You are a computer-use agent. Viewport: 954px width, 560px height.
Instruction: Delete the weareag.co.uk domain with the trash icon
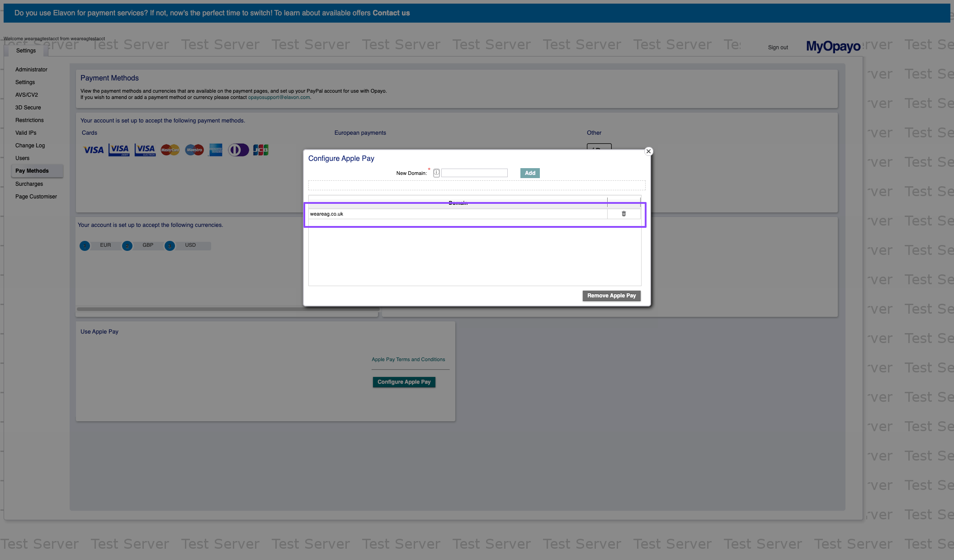623,214
